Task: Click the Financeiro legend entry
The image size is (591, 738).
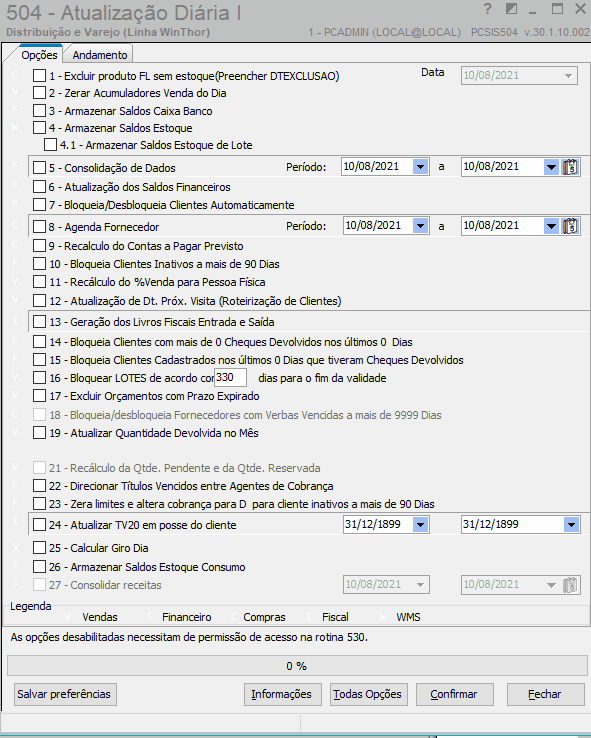Action: point(186,617)
